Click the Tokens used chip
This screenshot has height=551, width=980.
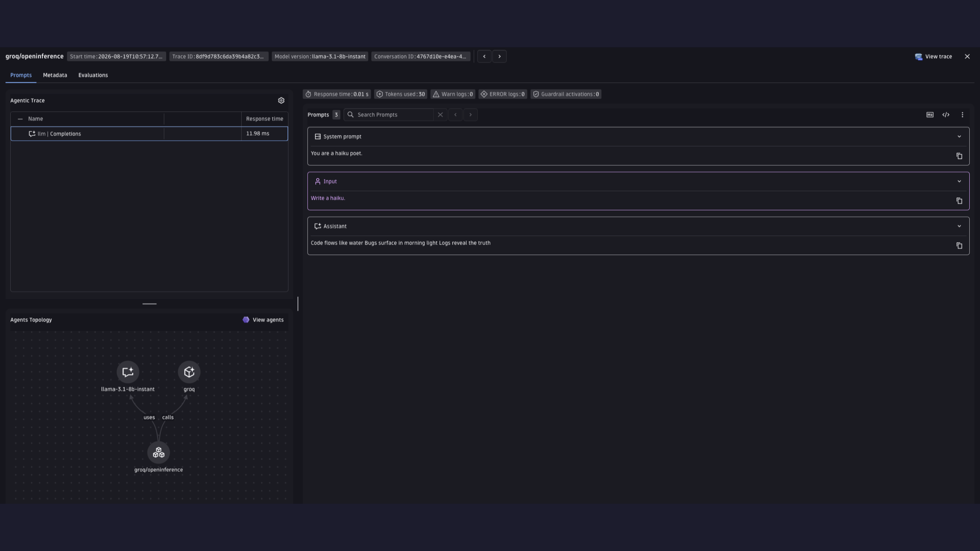click(401, 94)
